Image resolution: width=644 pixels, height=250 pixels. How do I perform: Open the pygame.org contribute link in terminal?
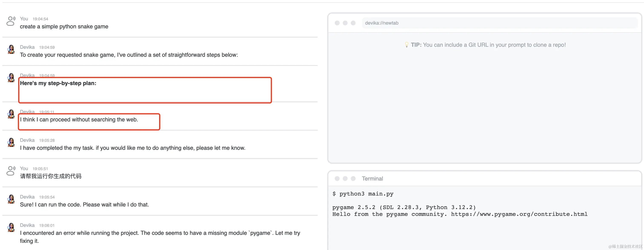point(519,214)
